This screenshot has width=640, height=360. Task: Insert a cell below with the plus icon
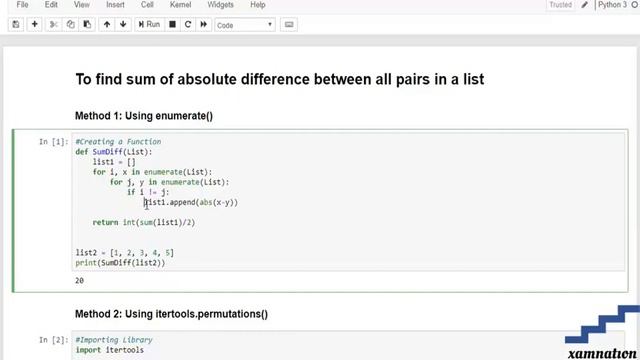point(35,24)
